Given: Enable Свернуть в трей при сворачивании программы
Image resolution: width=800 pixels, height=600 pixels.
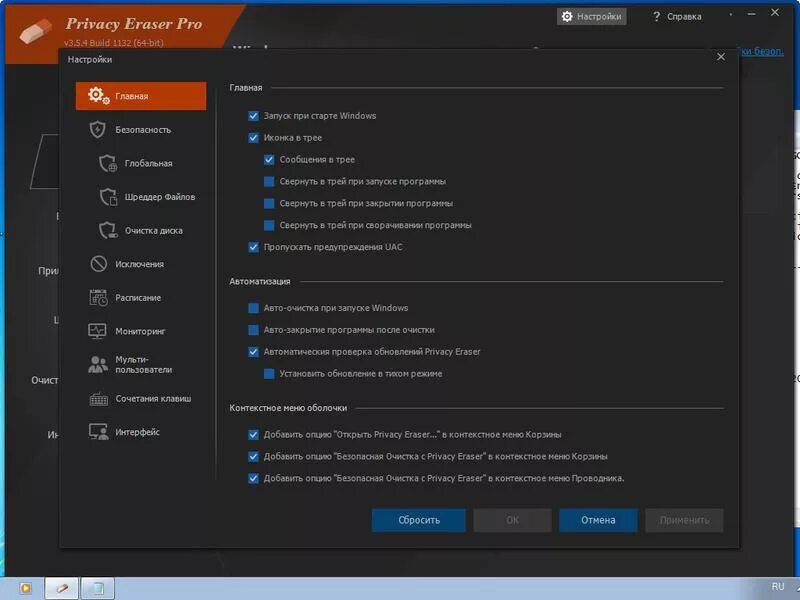Looking at the screenshot, I should 269,225.
